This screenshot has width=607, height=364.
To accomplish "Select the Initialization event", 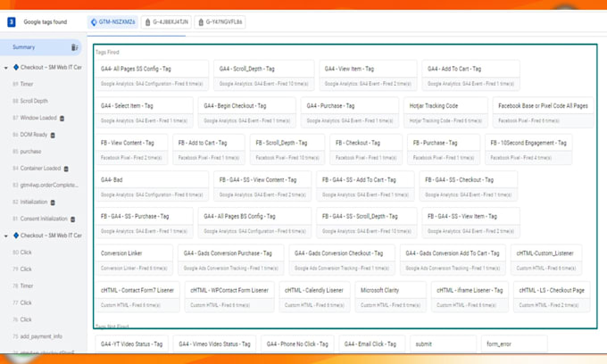I will [30, 202].
